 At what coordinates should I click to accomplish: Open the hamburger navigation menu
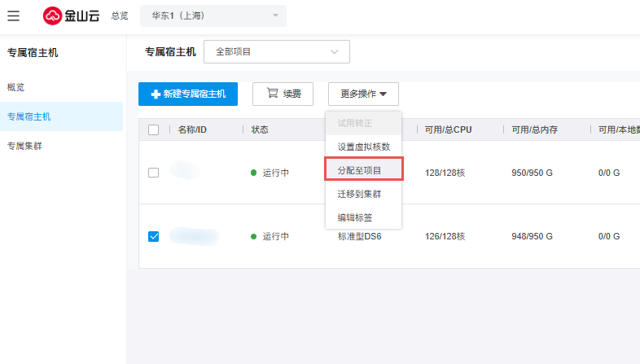(14, 15)
